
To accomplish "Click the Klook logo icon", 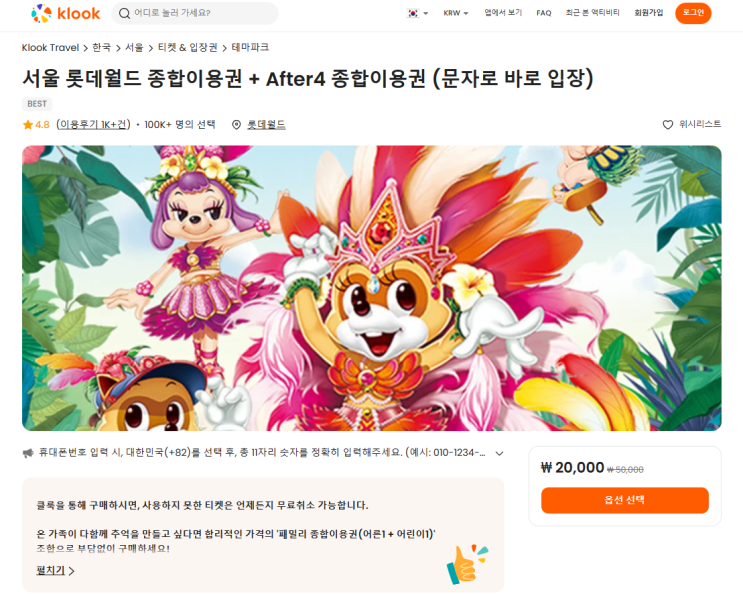I will [x=41, y=13].
